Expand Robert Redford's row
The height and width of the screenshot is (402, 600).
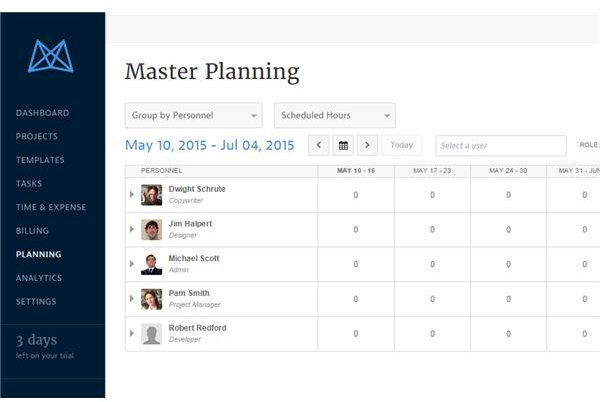pyautogui.click(x=132, y=333)
